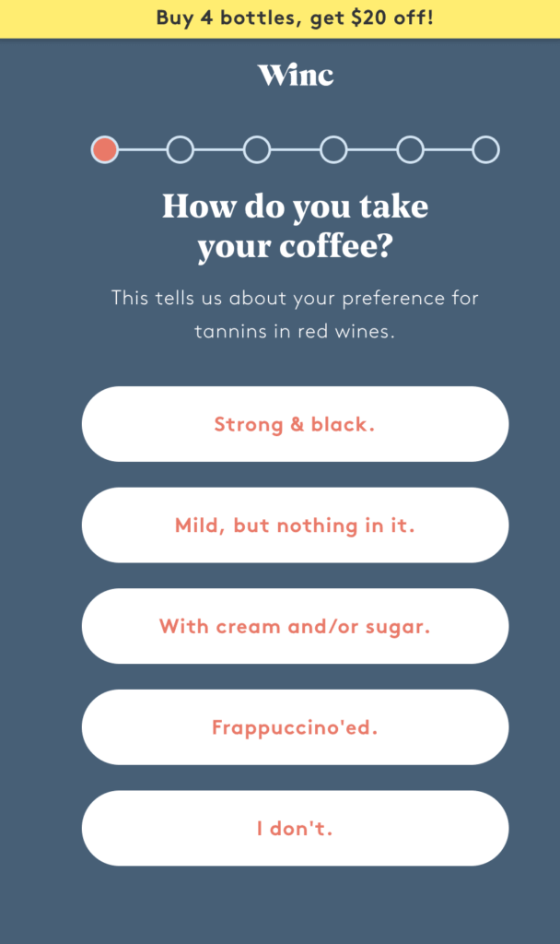Viewport: 560px width, 944px height.
Task: Click the fifth progress circle
Action: (409, 148)
